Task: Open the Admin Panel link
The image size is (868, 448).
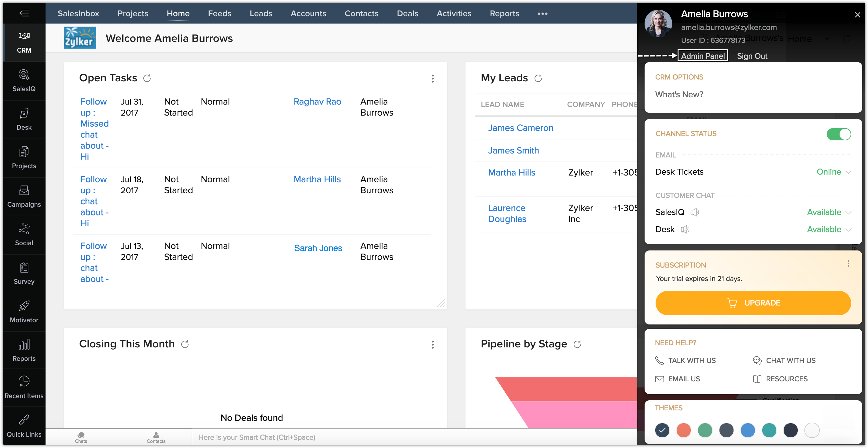Action: [703, 56]
